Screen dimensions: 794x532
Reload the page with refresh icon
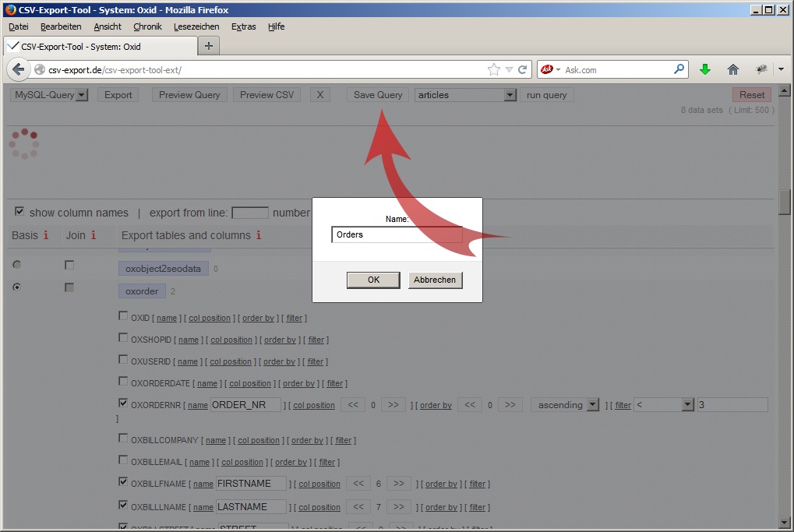523,69
